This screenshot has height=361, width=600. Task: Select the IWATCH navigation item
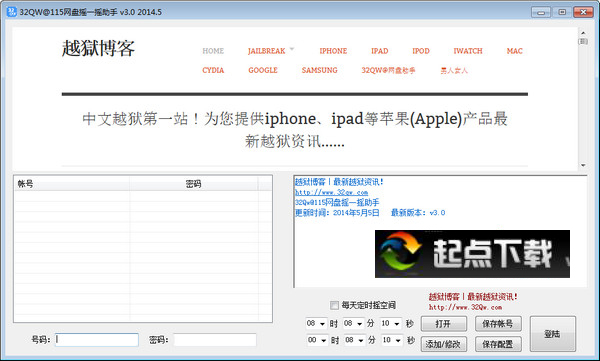(x=468, y=51)
